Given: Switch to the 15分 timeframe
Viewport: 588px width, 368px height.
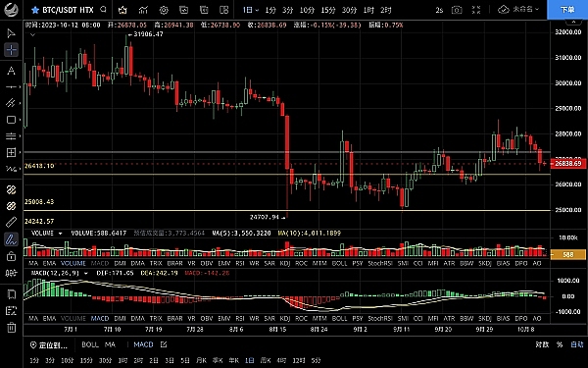Looking at the screenshot, I should point(328,10).
